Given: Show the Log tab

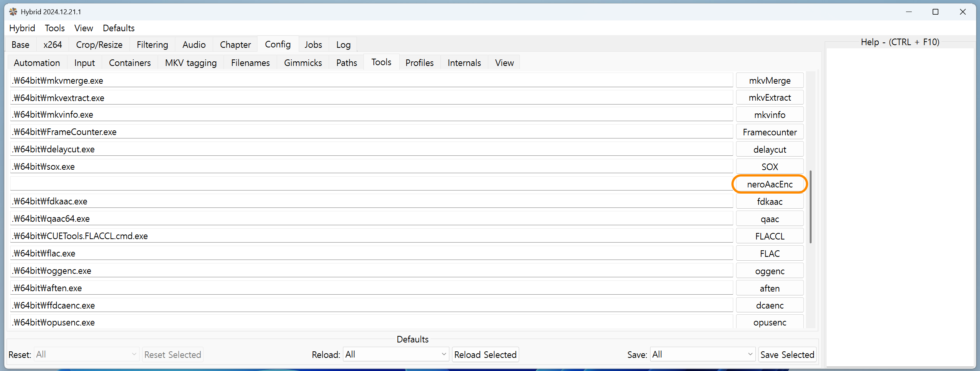Looking at the screenshot, I should click(343, 45).
